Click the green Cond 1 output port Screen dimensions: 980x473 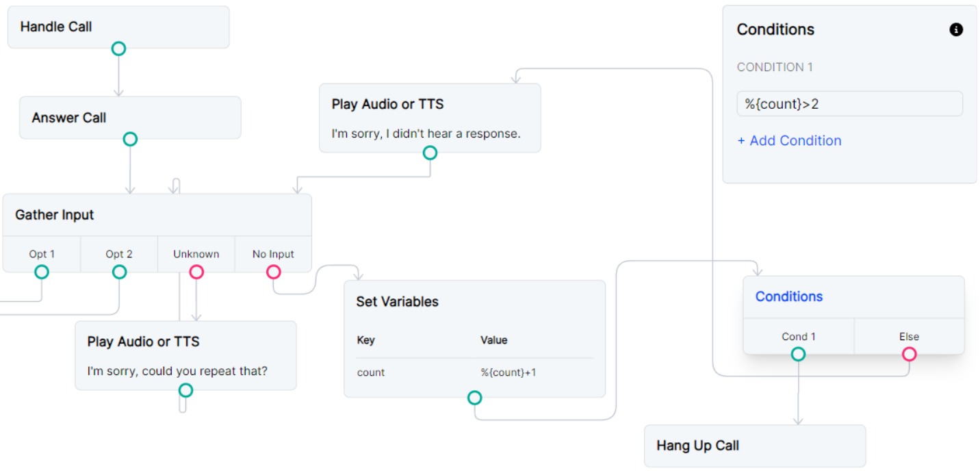pos(798,354)
